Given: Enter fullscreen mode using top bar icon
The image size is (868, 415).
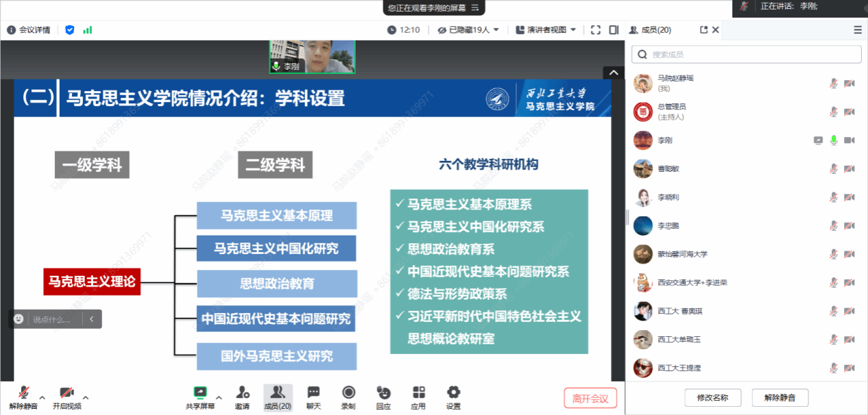Looking at the screenshot, I should tap(595, 30).
